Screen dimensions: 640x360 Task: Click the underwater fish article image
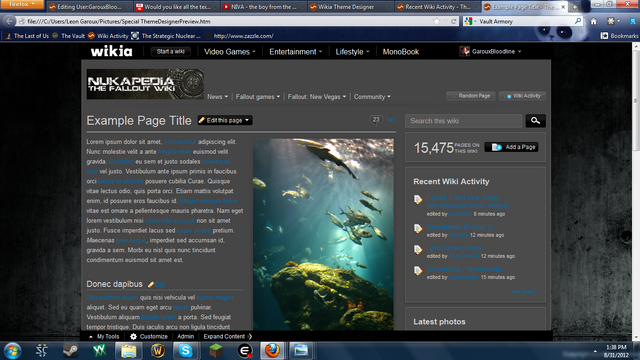[x=323, y=234]
